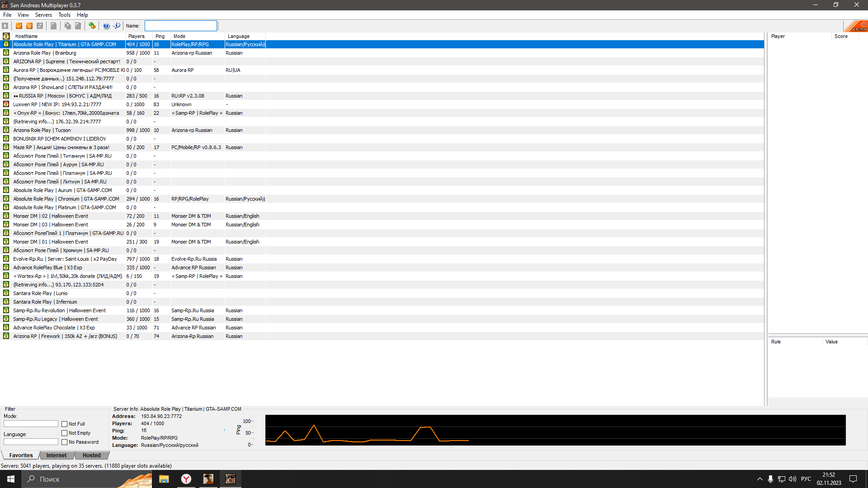
Task: Sort servers by the Mode column header
Action: pyautogui.click(x=198, y=36)
